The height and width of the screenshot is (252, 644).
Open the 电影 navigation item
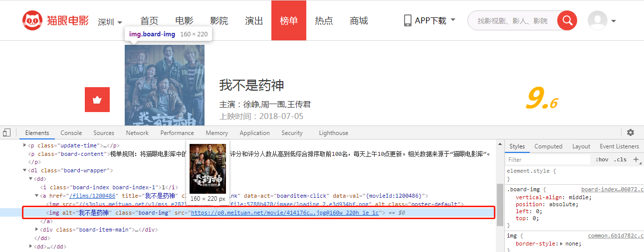click(x=184, y=20)
